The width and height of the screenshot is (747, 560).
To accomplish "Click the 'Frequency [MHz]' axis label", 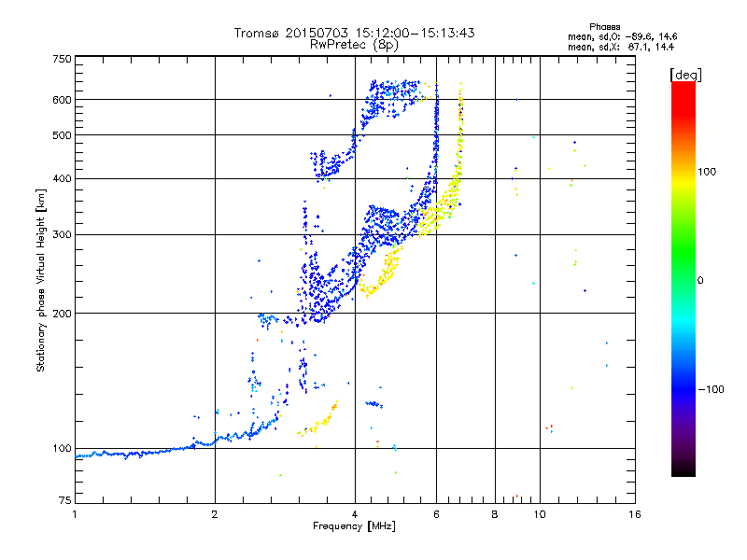I will (354, 526).
